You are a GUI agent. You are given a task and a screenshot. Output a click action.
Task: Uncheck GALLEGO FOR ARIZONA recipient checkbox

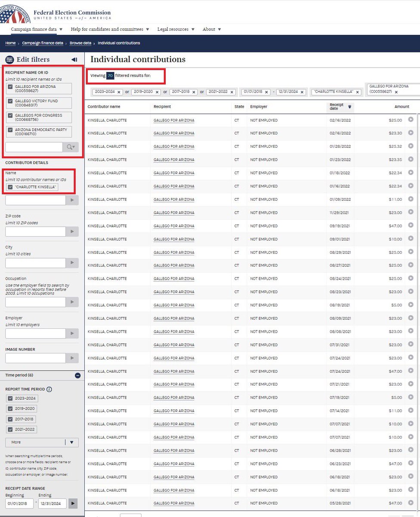(x=10, y=87)
